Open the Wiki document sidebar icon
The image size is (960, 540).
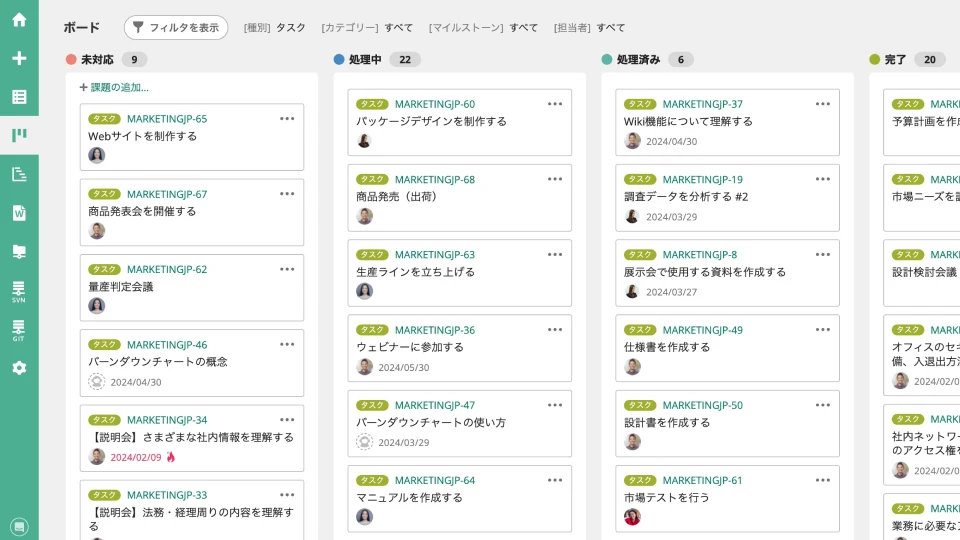(19, 213)
